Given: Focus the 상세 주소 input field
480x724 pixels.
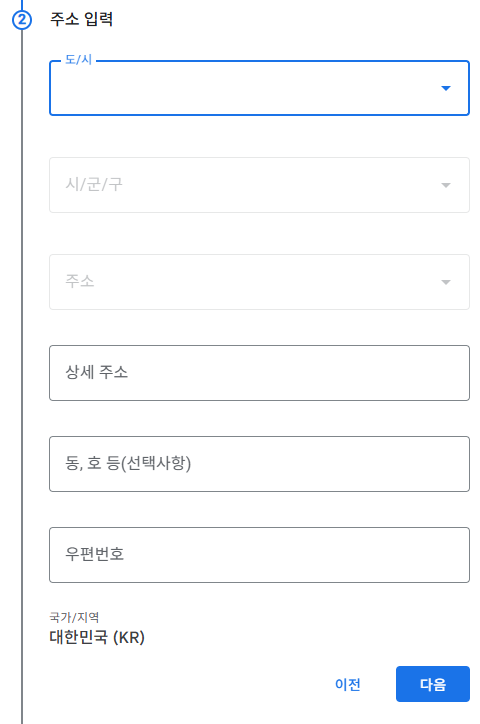Looking at the screenshot, I should (259, 373).
